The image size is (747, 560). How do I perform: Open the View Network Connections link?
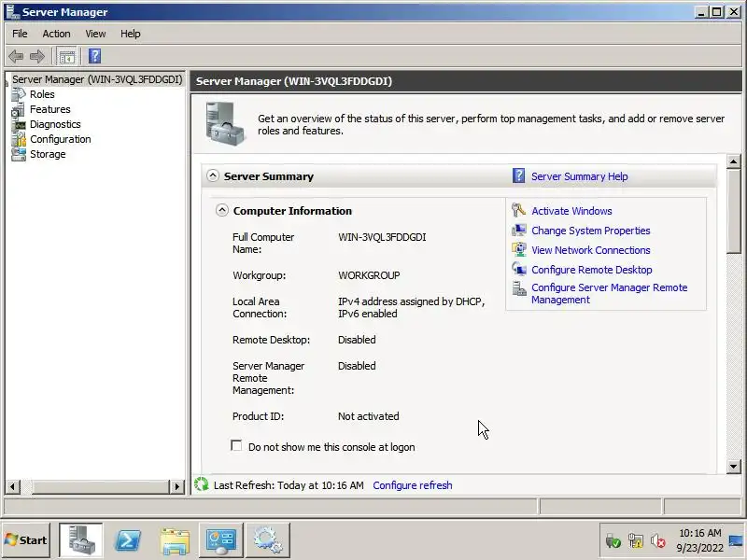click(x=591, y=250)
